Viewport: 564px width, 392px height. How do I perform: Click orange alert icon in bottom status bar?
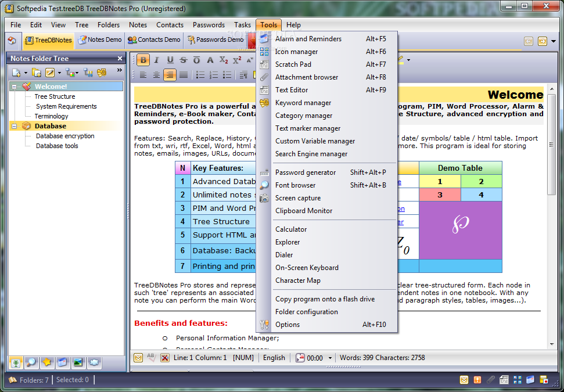(477, 380)
